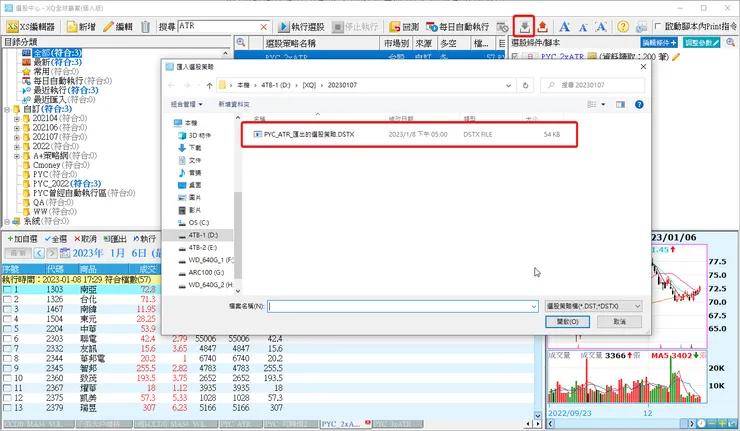Expand the A+策略網 folder node
Viewport: 740px width, 431px height.
[x=17, y=156]
